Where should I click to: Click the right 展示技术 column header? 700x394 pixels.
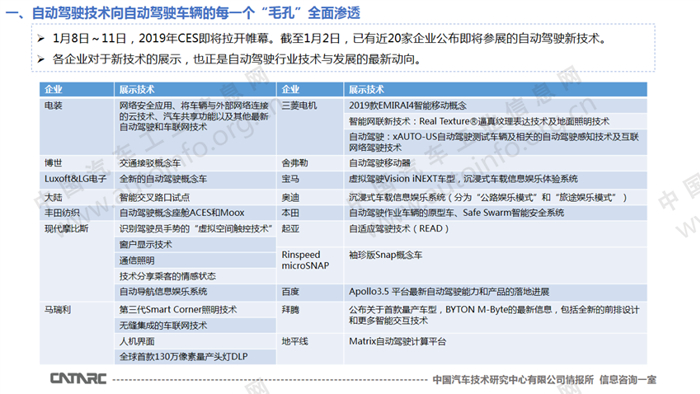[496, 89]
